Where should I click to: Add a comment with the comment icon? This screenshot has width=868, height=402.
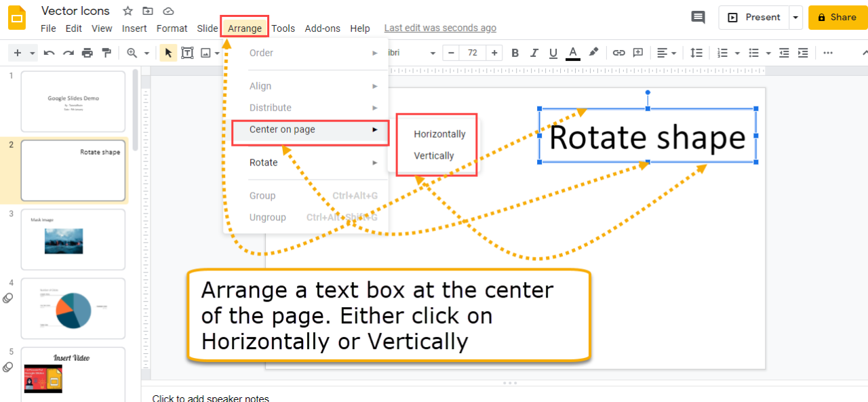(x=637, y=52)
